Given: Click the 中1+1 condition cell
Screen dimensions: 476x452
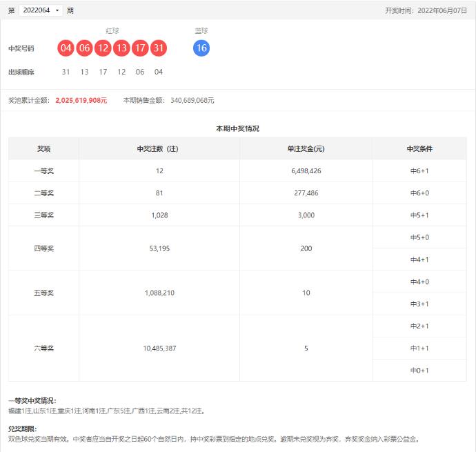Looking at the screenshot, I should click(419, 348).
